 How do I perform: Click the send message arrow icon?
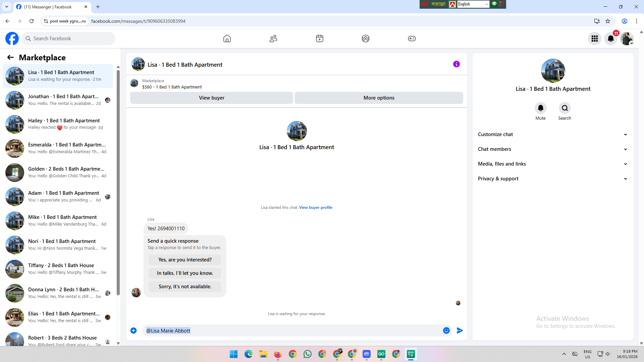[x=460, y=330]
